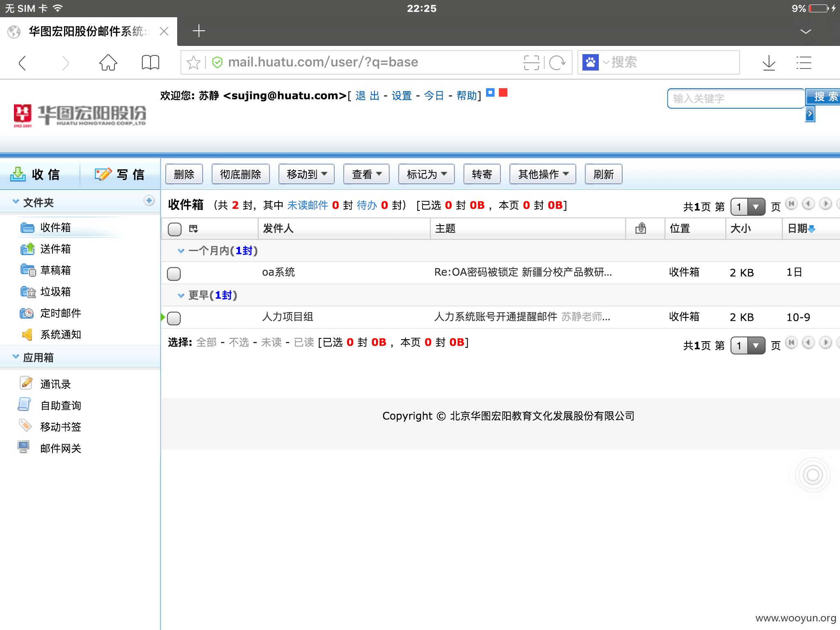840x630 pixels.
Task: Click the 华图宏阳股份 logo
Action: coord(80,115)
